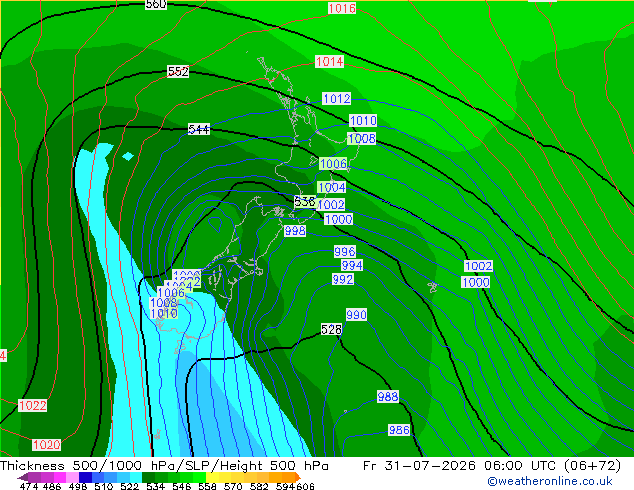This screenshot has width=634, height=490.
Task: Click the legend value 570
Action: [233, 486]
